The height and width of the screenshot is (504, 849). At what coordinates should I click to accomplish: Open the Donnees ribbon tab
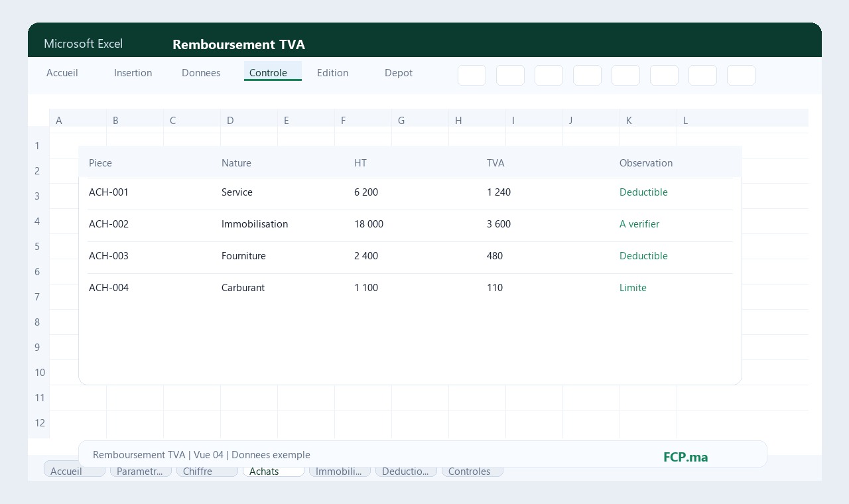pyautogui.click(x=201, y=73)
